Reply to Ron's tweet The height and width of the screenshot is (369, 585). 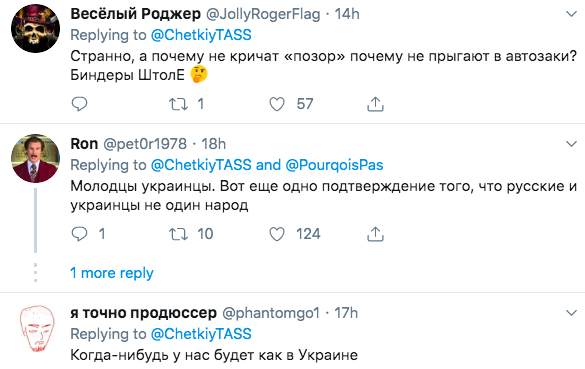click(x=79, y=234)
